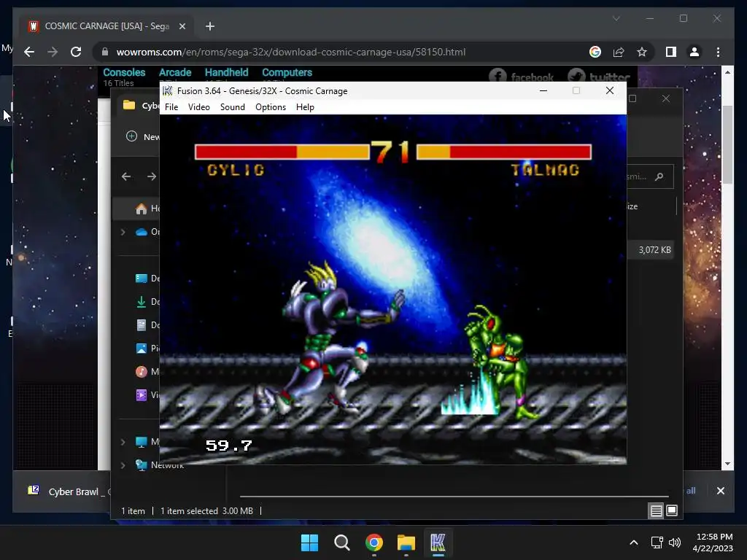Click Fusion emulator taskbar icon

point(438,542)
